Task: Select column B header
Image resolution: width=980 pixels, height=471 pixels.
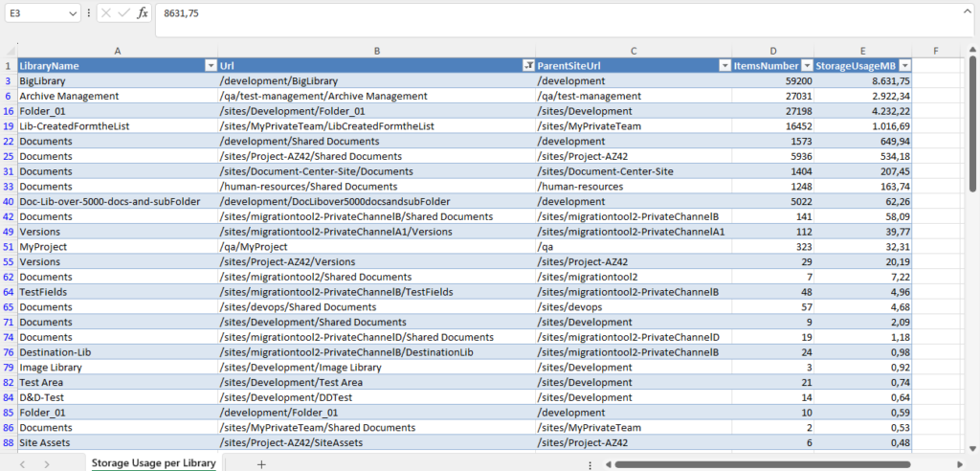Action: (377, 52)
